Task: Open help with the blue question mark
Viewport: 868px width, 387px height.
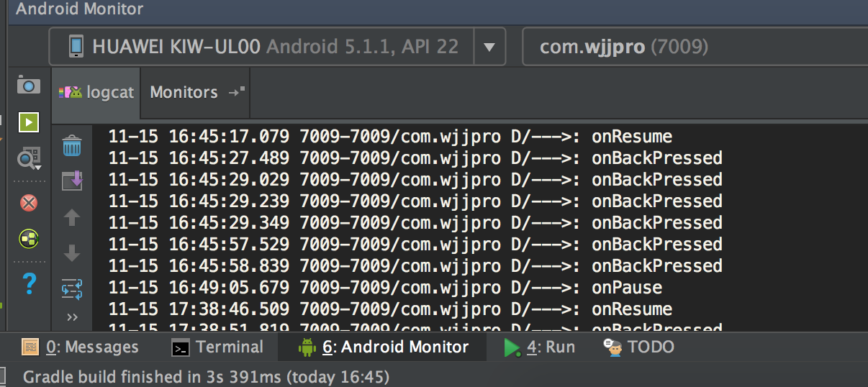Action: click(x=29, y=283)
